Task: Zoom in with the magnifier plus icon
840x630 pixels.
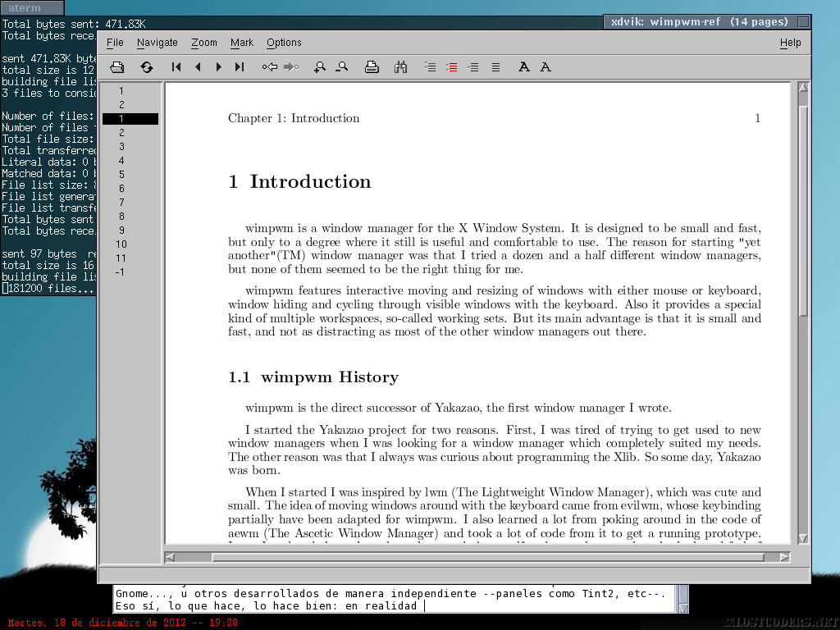Action: pyautogui.click(x=320, y=67)
